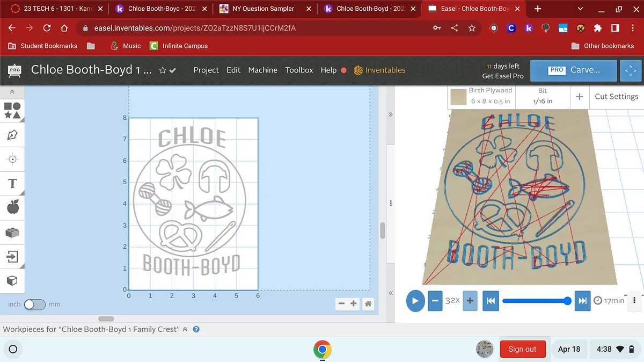Viewport: 644px width, 362px height.
Task: Expand the Workpieces panel chevron
Action: coord(185,329)
